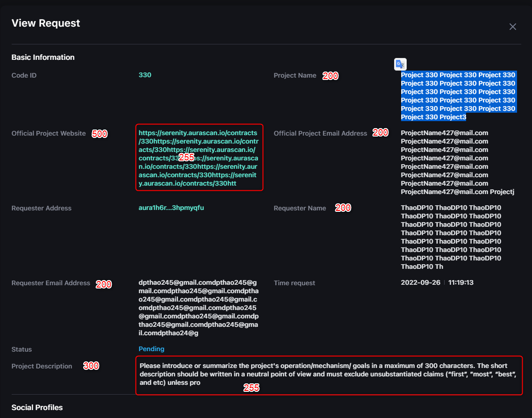Click the Project Description text block
This screenshot has width=532, height=418.
[x=327, y=374]
